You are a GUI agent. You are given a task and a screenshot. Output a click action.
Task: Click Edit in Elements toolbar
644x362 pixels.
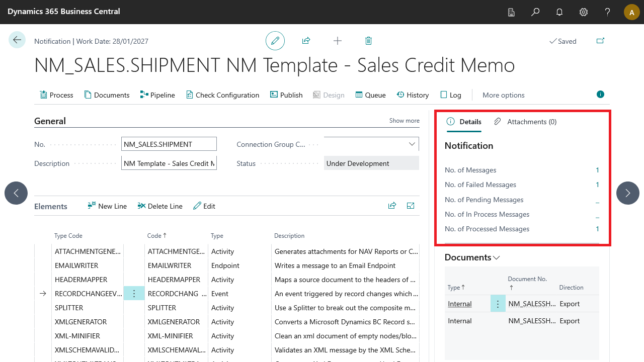pos(204,206)
